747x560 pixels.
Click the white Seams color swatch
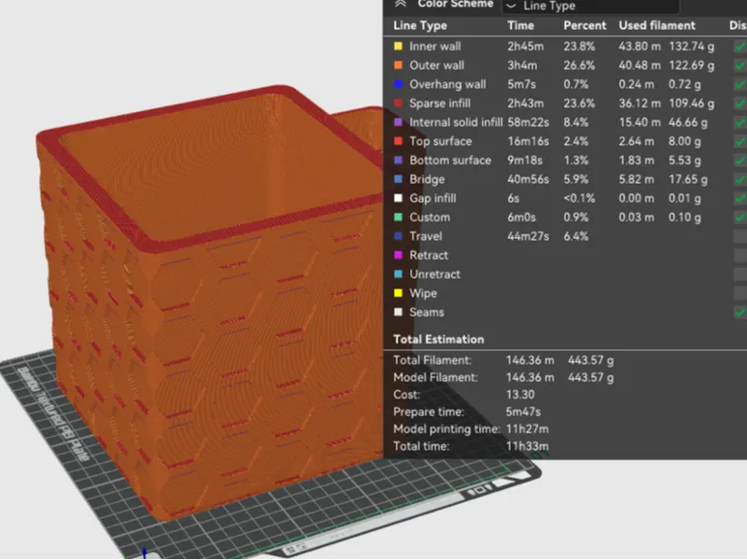tap(399, 313)
